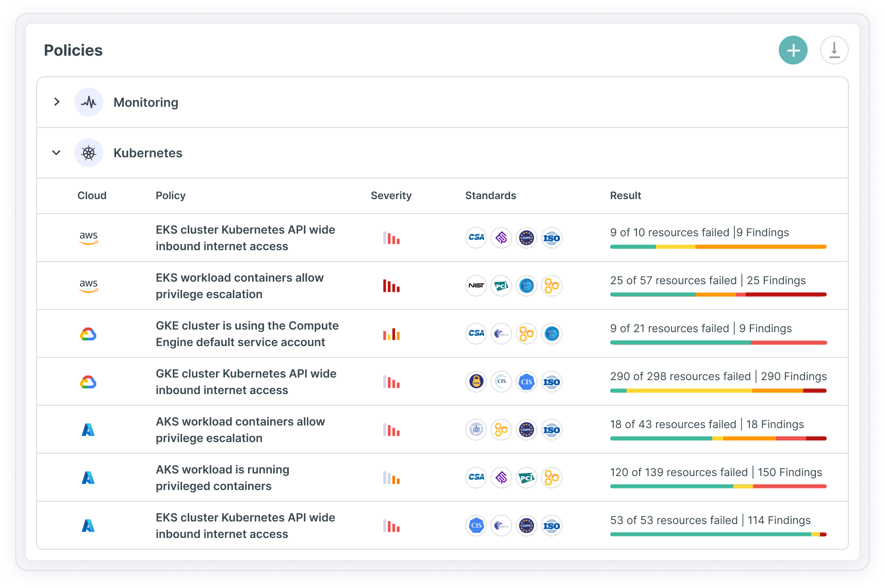885x588 pixels.
Task: Click the download button near Policies header
Action: (x=834, y=50)
